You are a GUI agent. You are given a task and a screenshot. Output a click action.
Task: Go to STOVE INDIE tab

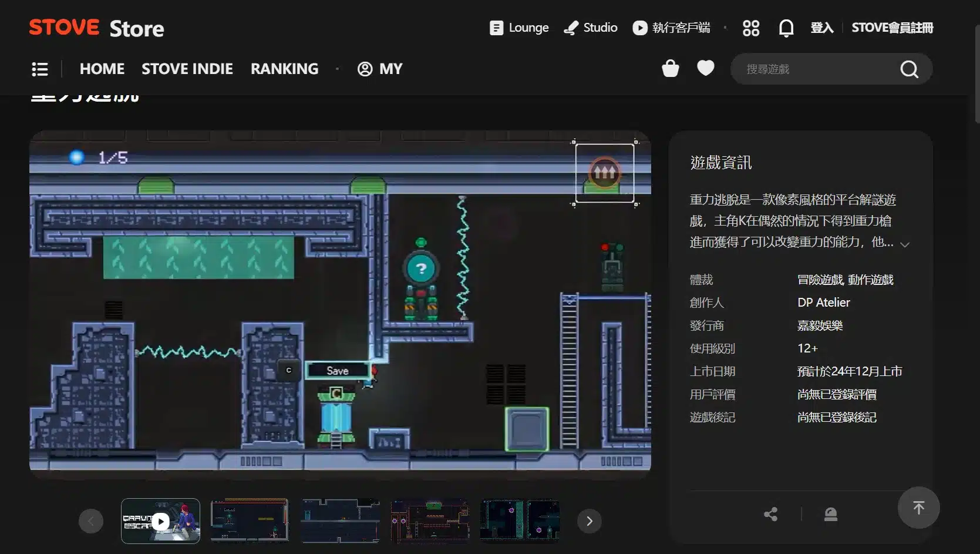point(187,69)
